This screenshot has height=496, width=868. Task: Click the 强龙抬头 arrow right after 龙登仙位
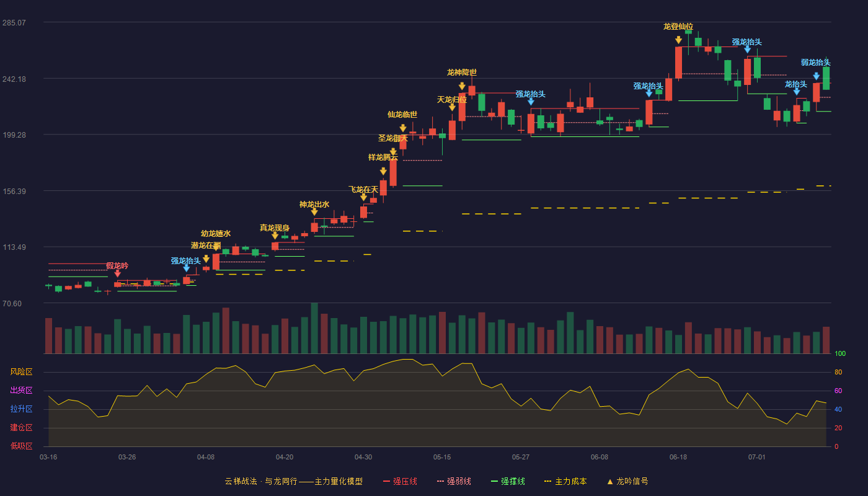click(747, 50)
